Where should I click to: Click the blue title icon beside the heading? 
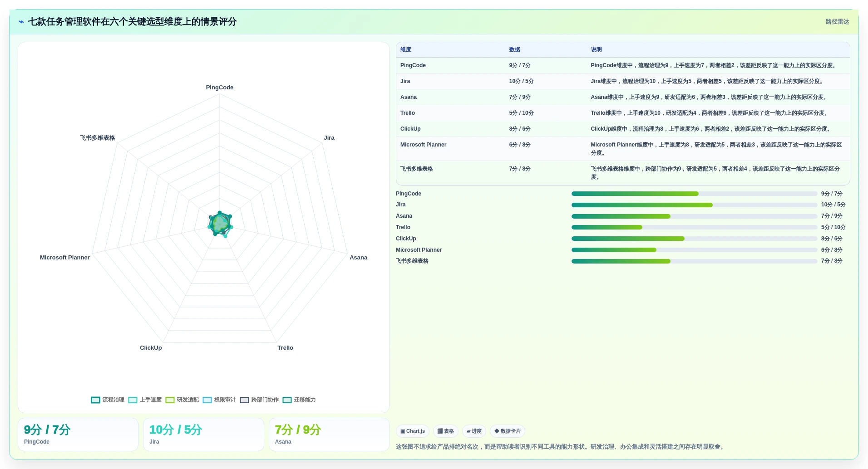tap(21, 22)
